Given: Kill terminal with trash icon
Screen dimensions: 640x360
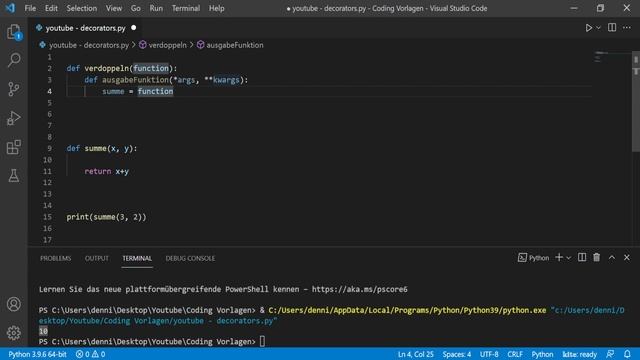Looking at the screenshot, I should [x=597, y=257].
